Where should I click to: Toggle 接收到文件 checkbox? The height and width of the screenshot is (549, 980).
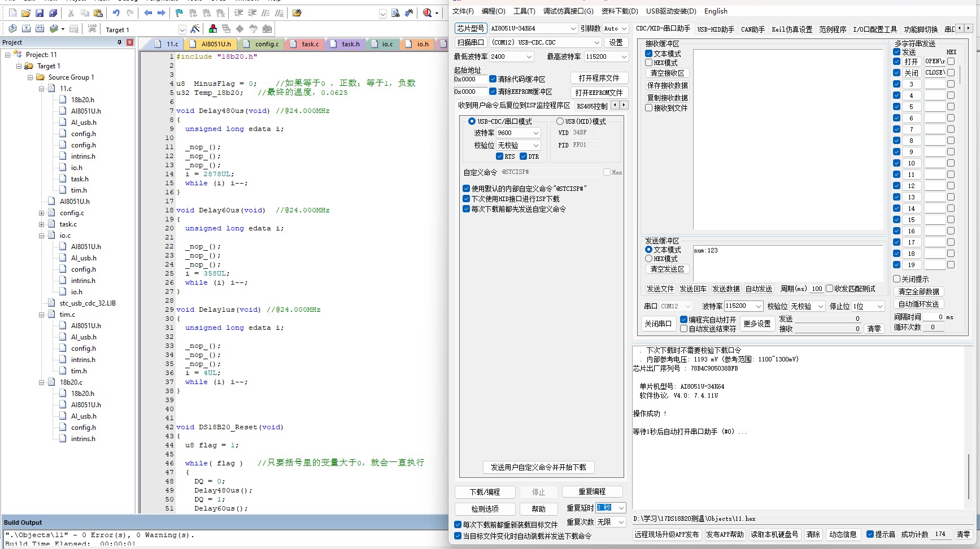648,108
